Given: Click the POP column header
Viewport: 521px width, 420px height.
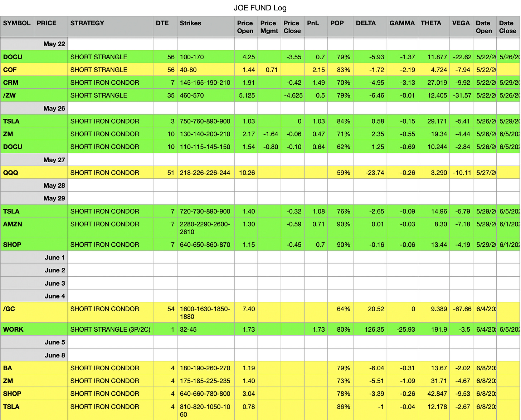Looking at the screenshot, I should (340, 26).
